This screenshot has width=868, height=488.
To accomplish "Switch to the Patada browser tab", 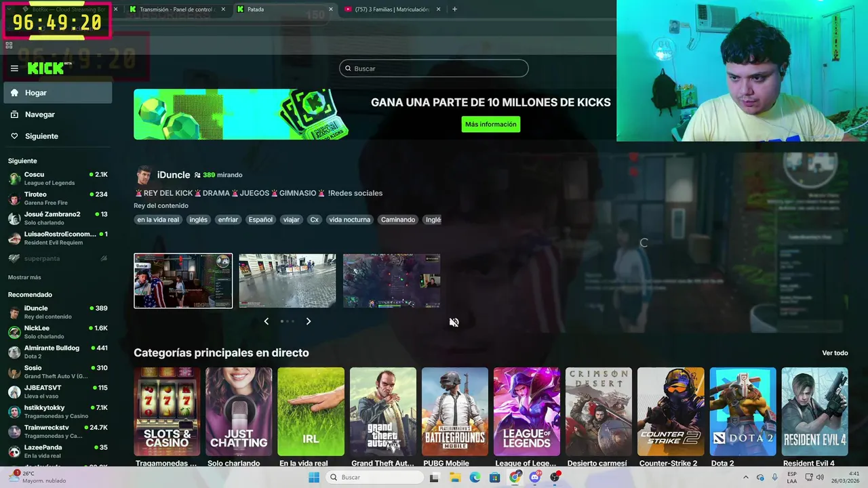I will coord(285,9).
